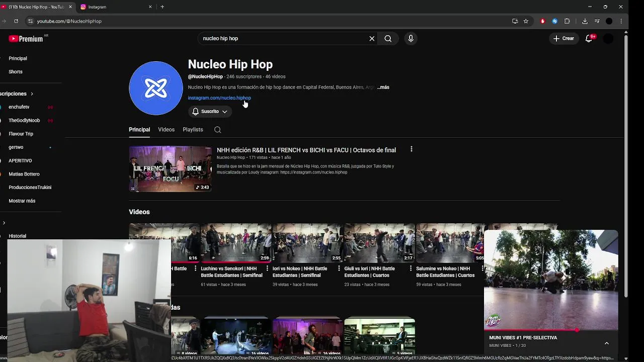
Task: Click the YouTube Premium logo
Action: 26,39
